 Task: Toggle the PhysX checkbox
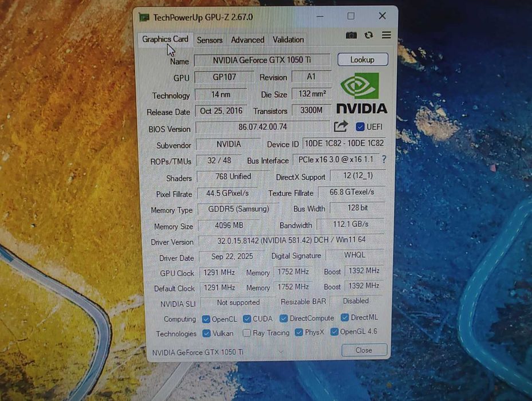(x=298, y=332)
